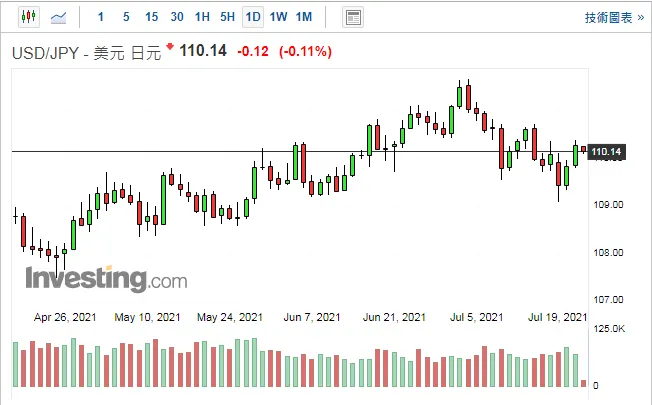This screenshot has width=652, height=405.
Task: Click the USD/JPY - 美元 日元 title
Action: tap(86, 53)
